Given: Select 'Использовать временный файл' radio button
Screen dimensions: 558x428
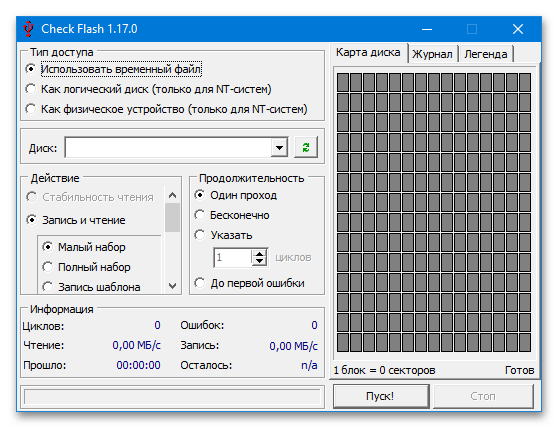Looking at the screenshot, I should tap(31, 69).
